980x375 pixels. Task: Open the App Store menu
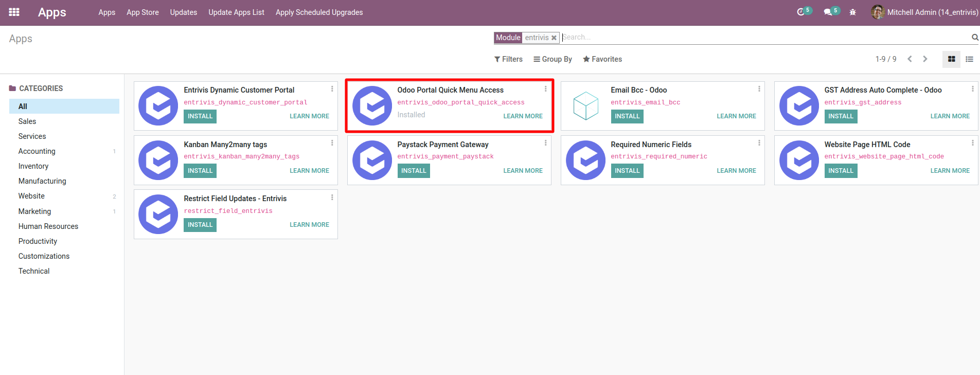tap(142, 12)
